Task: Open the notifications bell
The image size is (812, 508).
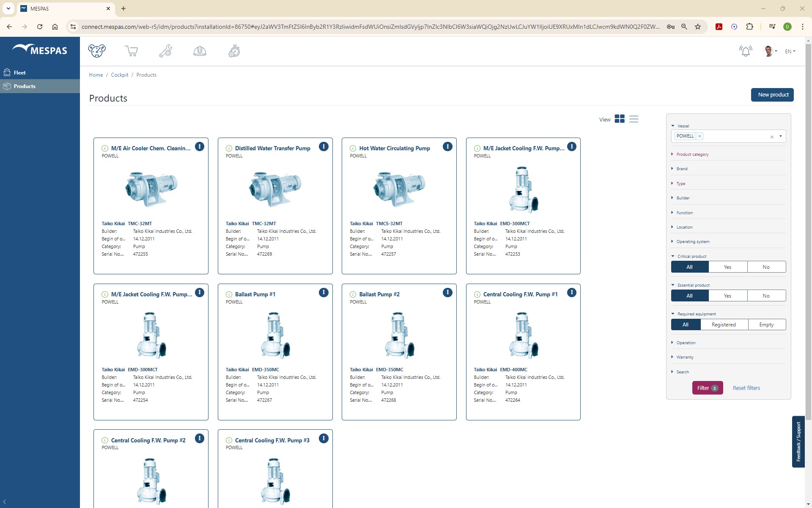Action: click(x=746, y=51)
